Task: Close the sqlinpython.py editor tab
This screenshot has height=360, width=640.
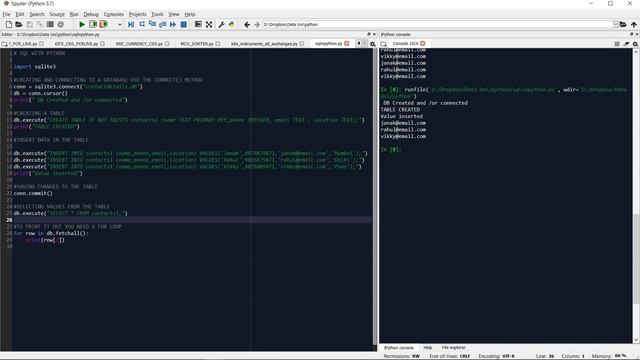Action: [347, 44]
